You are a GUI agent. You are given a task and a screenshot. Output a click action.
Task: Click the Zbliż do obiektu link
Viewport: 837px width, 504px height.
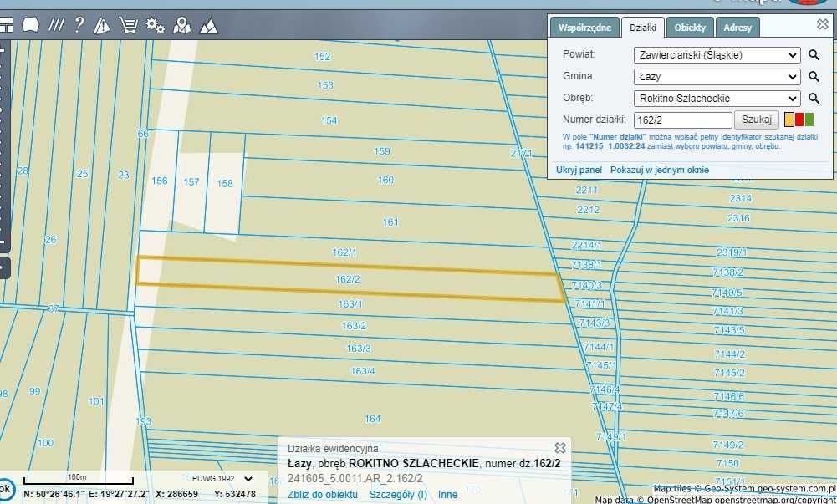click(323, 495)
